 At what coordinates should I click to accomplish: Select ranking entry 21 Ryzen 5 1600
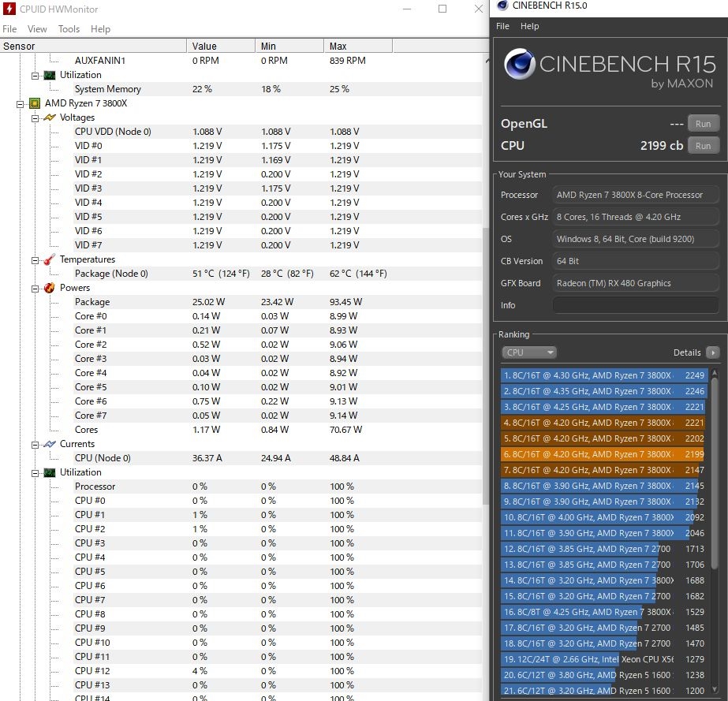click(604, 691)
